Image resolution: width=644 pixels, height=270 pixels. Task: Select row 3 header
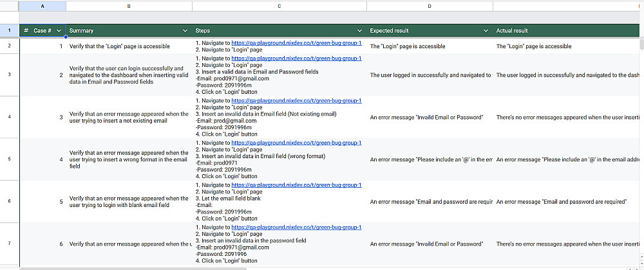[x=9, y=75]
